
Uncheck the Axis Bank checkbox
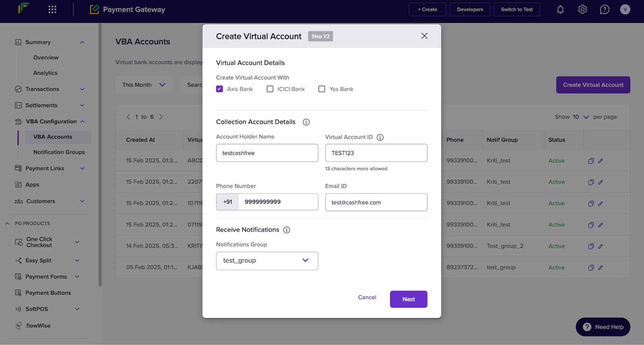click(219, 89)
